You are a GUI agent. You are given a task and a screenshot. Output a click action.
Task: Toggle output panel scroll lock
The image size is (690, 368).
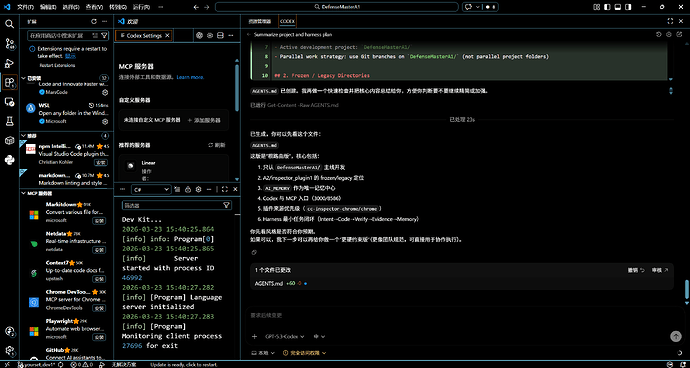point(188,189)
